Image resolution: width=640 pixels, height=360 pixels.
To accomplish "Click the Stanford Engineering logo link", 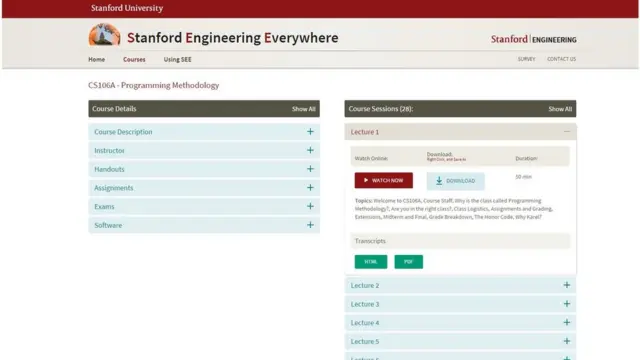I will (x=533, y=39).
